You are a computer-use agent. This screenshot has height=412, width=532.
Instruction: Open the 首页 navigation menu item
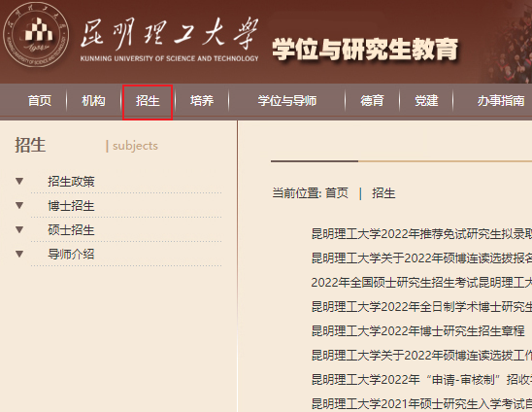(x=40, y=101)
